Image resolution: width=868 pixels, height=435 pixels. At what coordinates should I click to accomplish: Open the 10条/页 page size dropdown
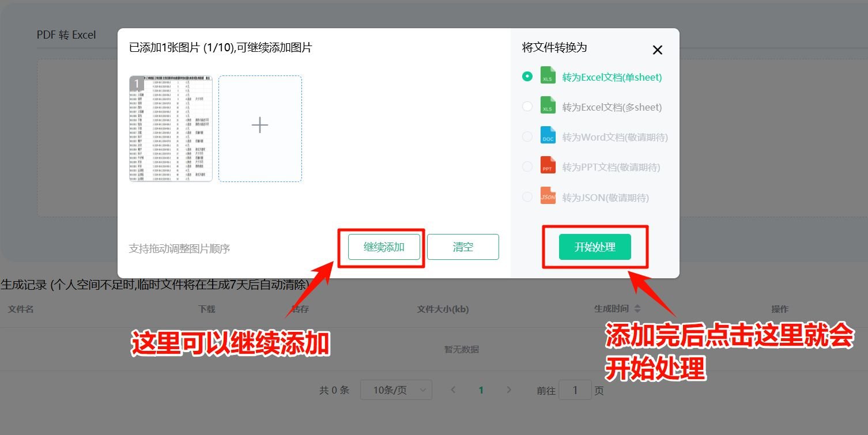tap(396, 389)
